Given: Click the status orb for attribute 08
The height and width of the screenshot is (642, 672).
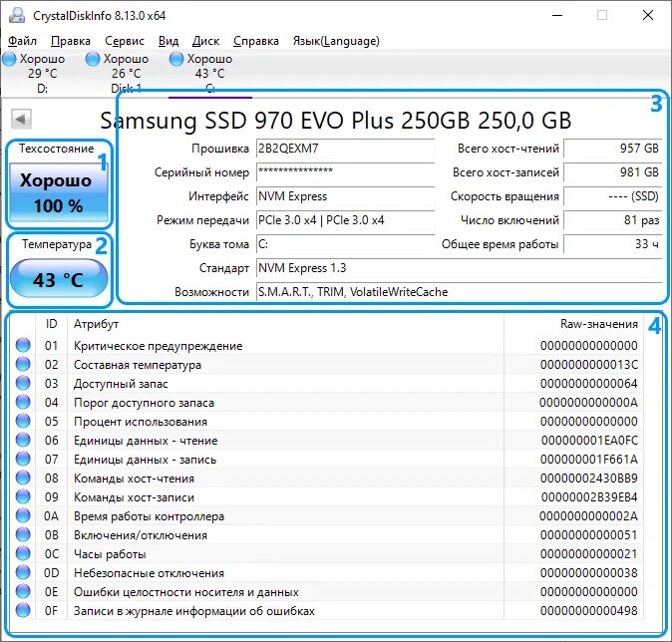Looking at the screenshot, I should coord(23,478).
